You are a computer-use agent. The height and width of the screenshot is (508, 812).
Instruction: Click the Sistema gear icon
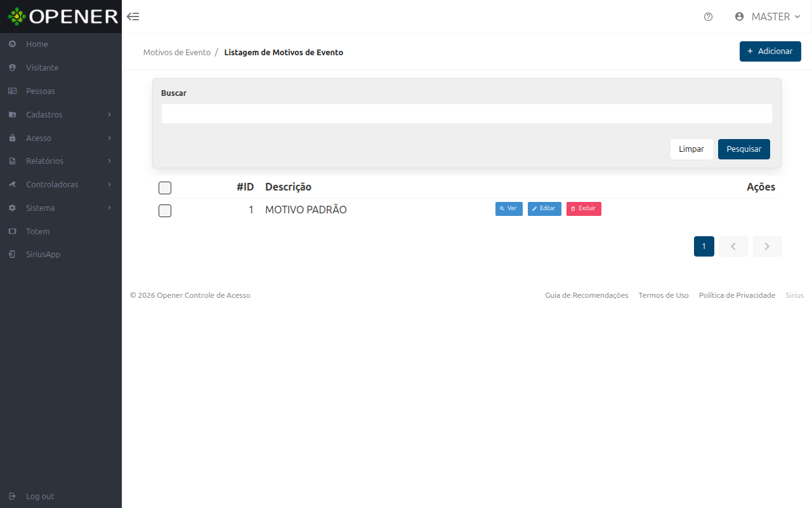[x=12, y=208]
